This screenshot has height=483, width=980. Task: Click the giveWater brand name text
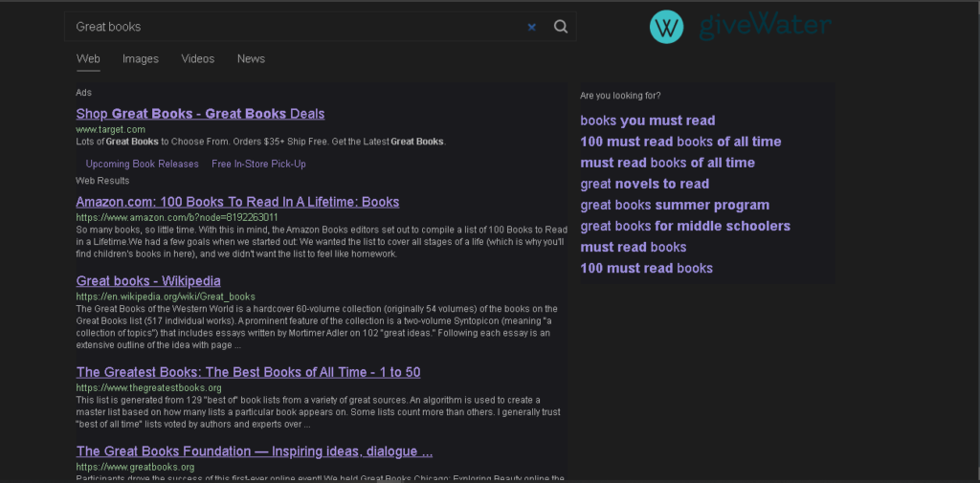(x=765, y=26)
